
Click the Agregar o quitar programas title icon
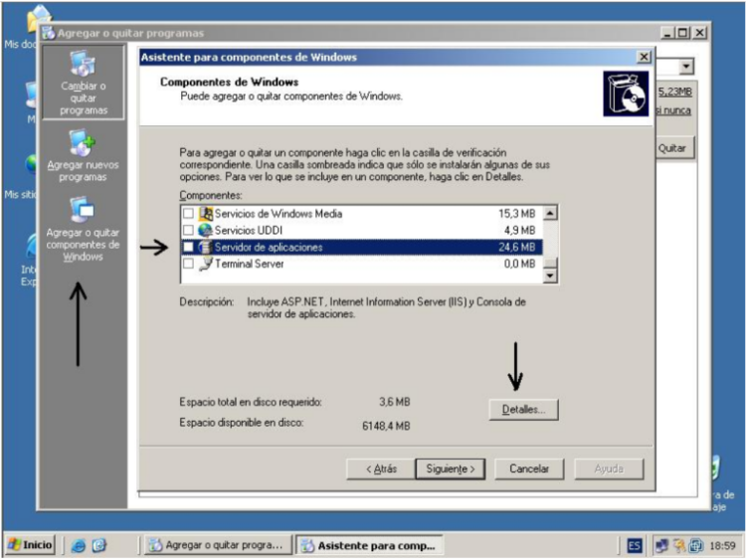click(x=48, y=33)
